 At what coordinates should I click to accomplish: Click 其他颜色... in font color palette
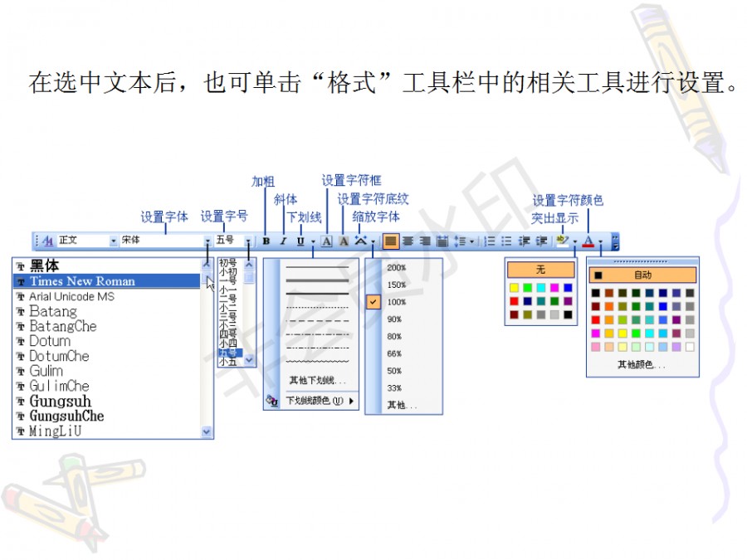(x=642, y=364)
